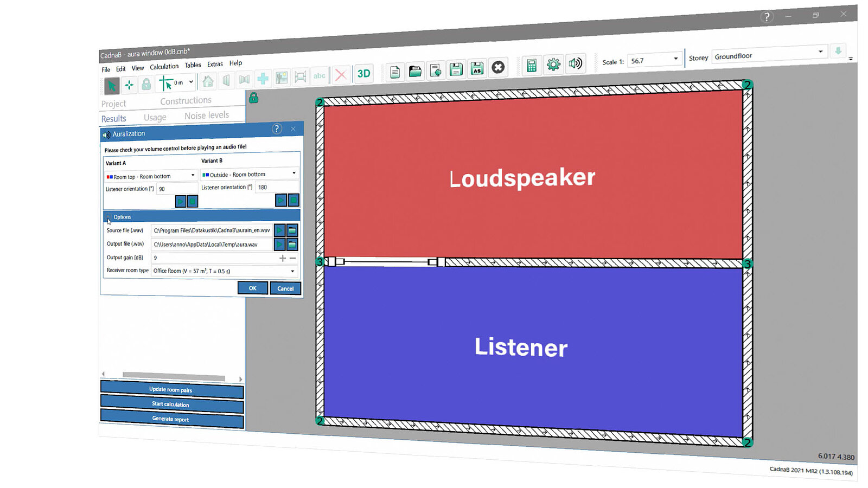Open the Calculation menu

pos(164,67)
